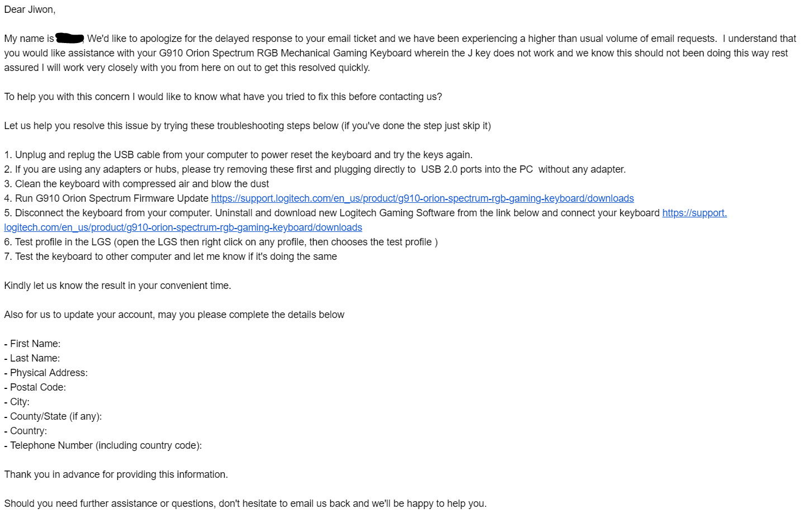Click the 'https://support.' link fragment ending step 5
This screenshot has height=513, width=812.
(x=695, y=213)
